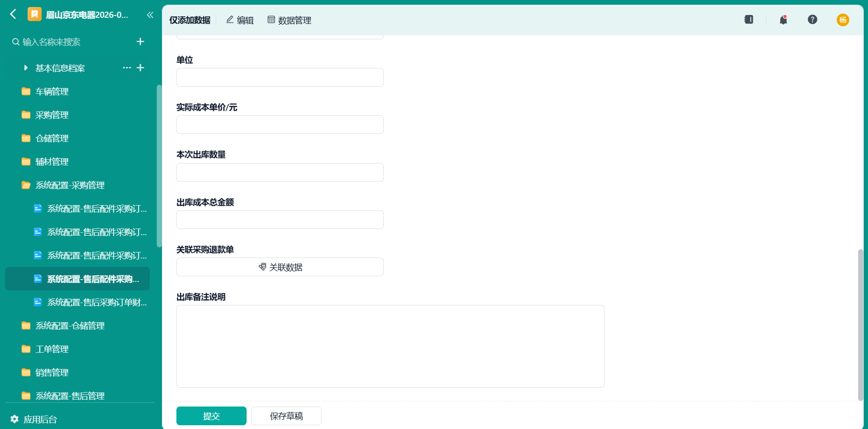
Task: Open the 辅材管理 folder
Action: [78, 162]
